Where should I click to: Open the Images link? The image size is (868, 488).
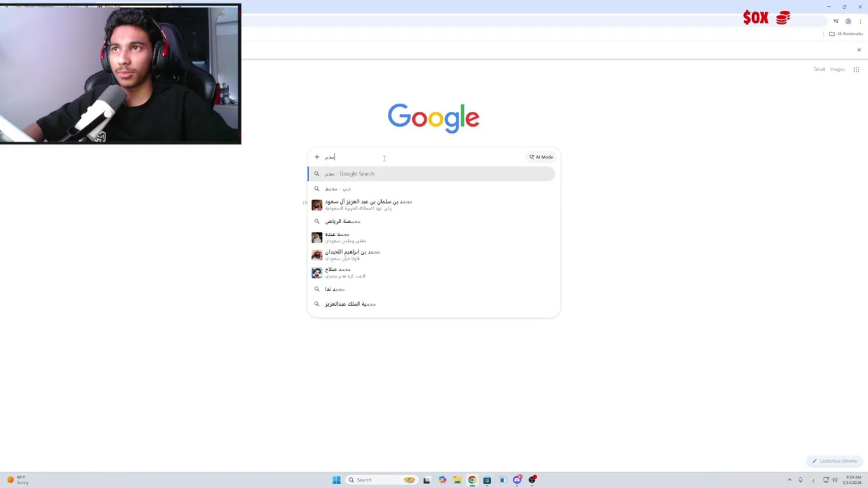point(837,69)
